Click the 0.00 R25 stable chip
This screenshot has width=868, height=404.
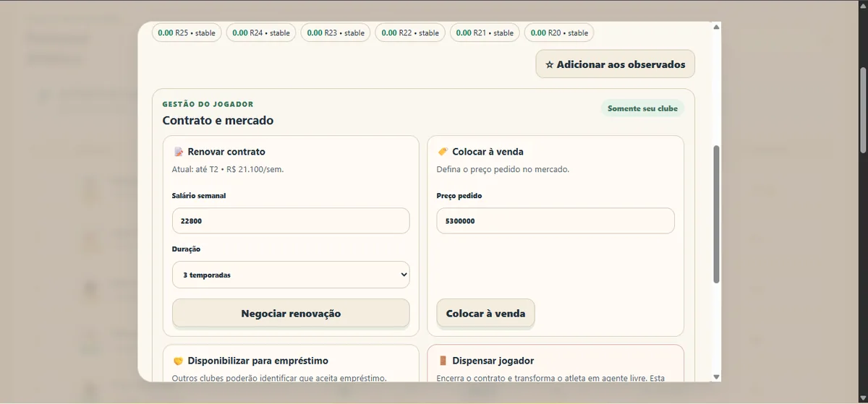tap(187, 33)
